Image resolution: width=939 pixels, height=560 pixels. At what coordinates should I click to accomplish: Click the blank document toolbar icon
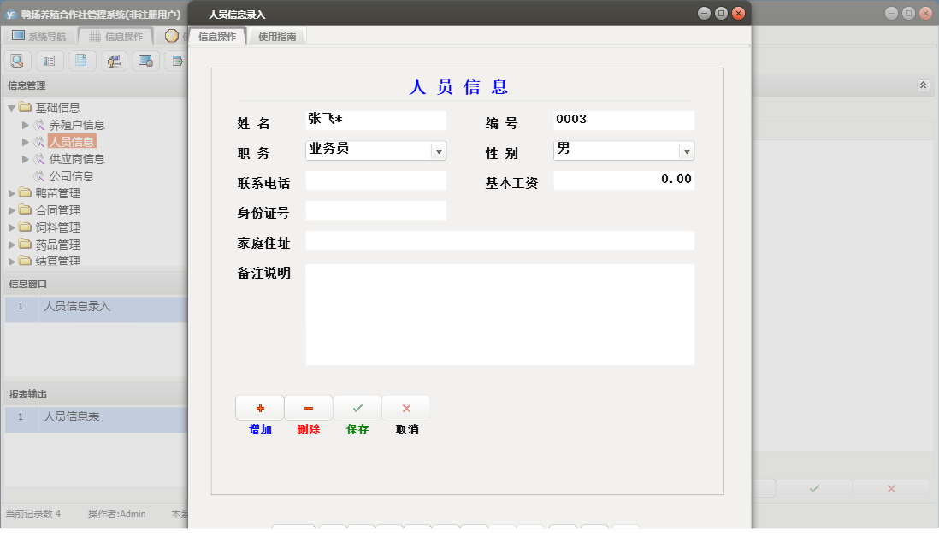click(x=81, y=61)
